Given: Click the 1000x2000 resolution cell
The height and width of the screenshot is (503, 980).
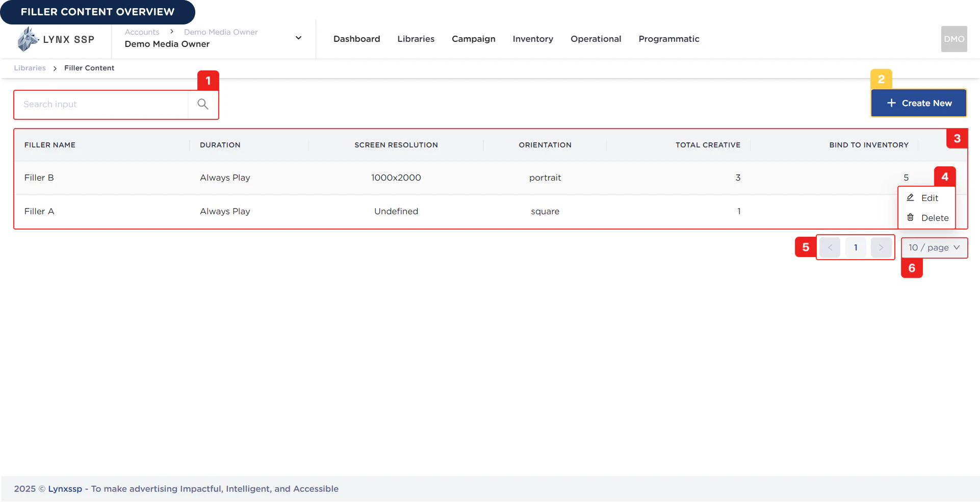Looking at the screenshot, I should pyautogui.click(x=396, y=178).
